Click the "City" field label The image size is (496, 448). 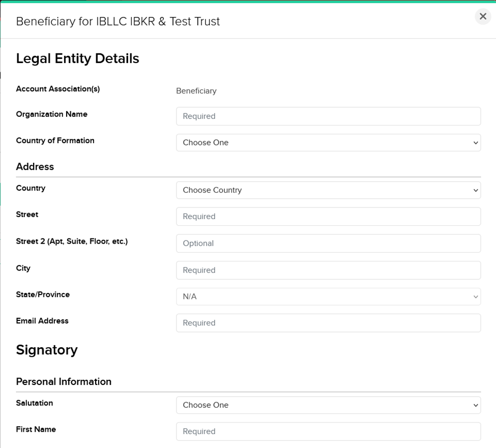[x=23, y=268]
